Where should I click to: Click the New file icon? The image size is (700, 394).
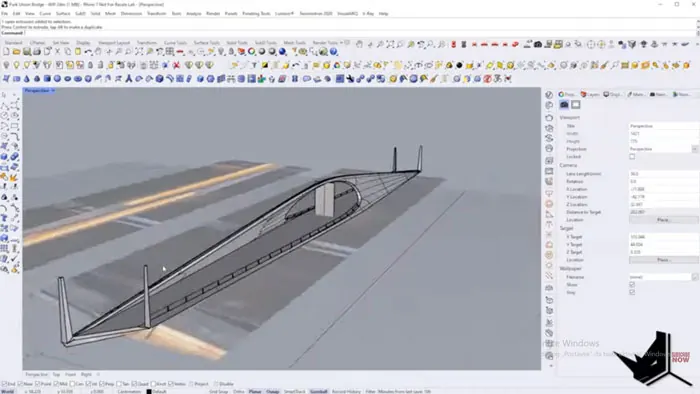(x=6, y=52)
